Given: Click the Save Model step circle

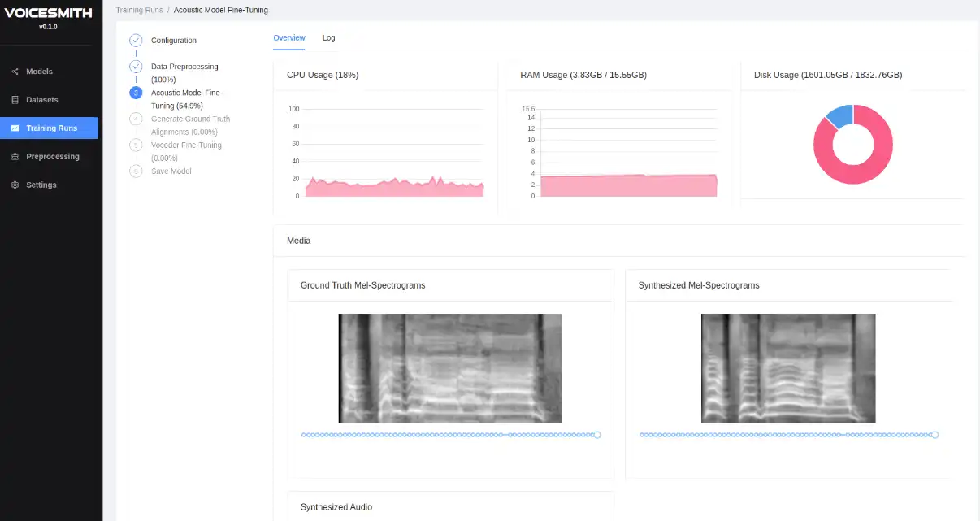Looking at the screenshot, I should coord(136,171).
